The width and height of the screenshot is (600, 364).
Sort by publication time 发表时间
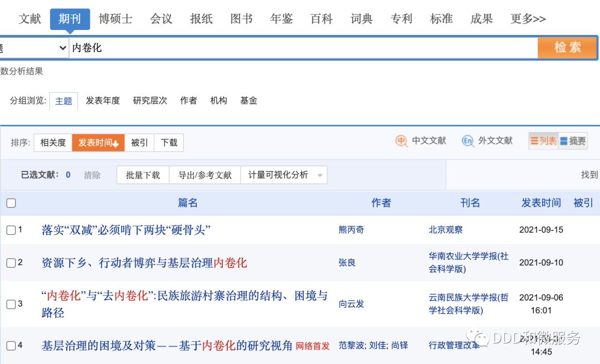click(98, 143)
